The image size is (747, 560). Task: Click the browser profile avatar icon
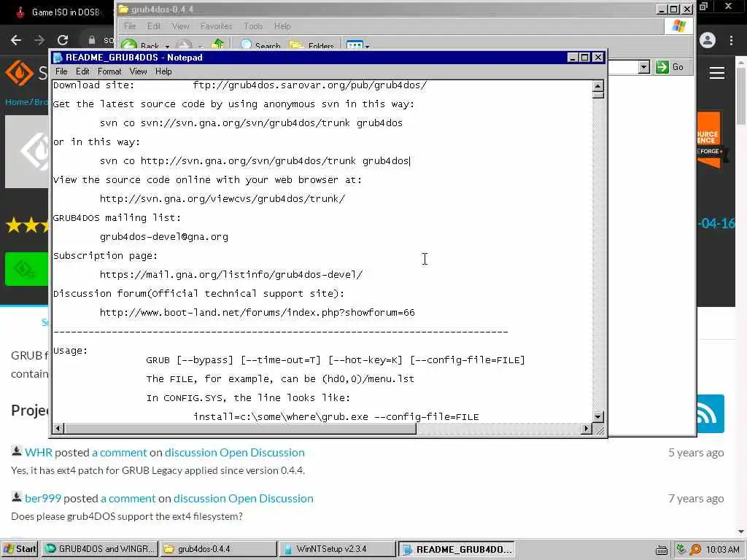pyautogui.click(x=708, y=40)
